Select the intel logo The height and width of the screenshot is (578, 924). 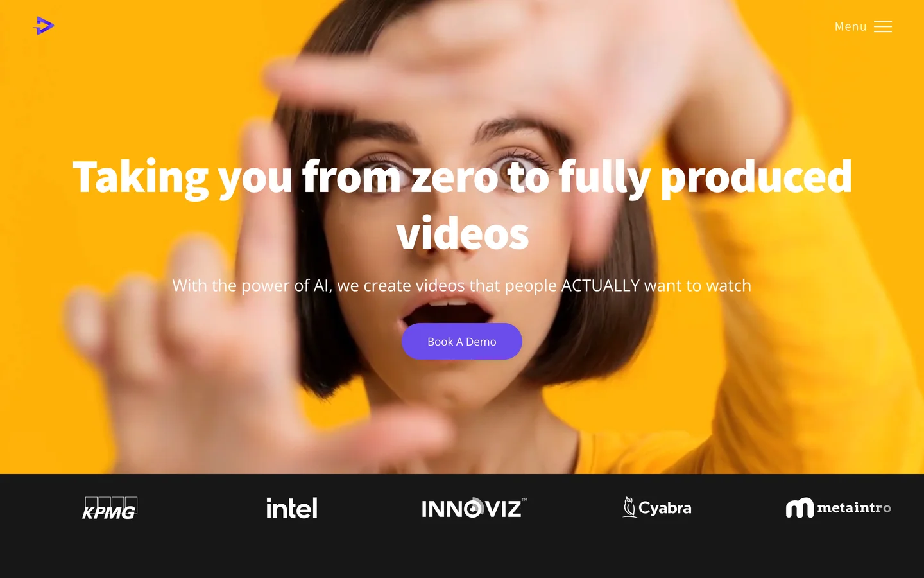pos(292,508)
